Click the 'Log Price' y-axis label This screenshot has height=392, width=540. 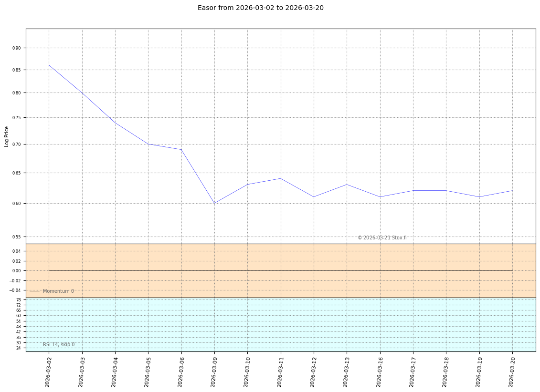pyautogui.click(x=7, y=136)
